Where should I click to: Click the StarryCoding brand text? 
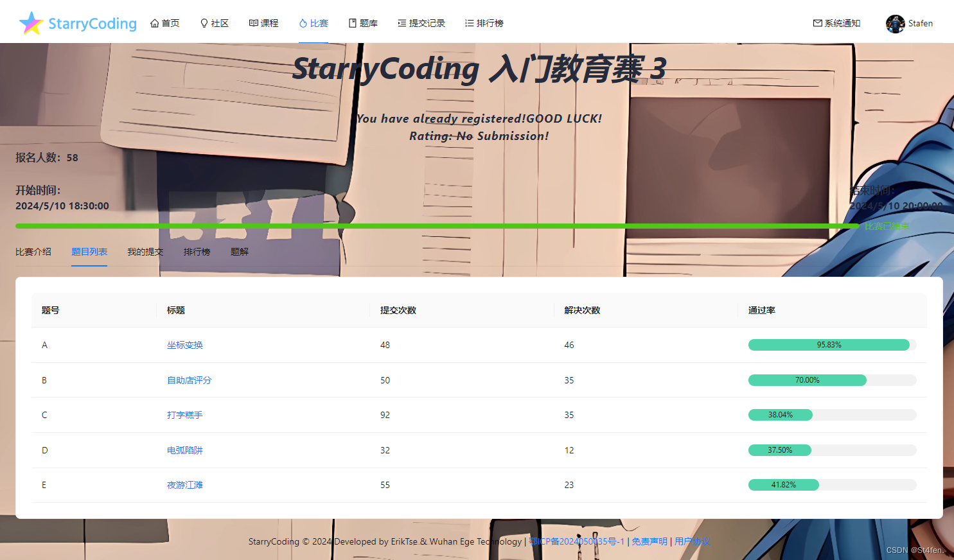coord(93,24)
